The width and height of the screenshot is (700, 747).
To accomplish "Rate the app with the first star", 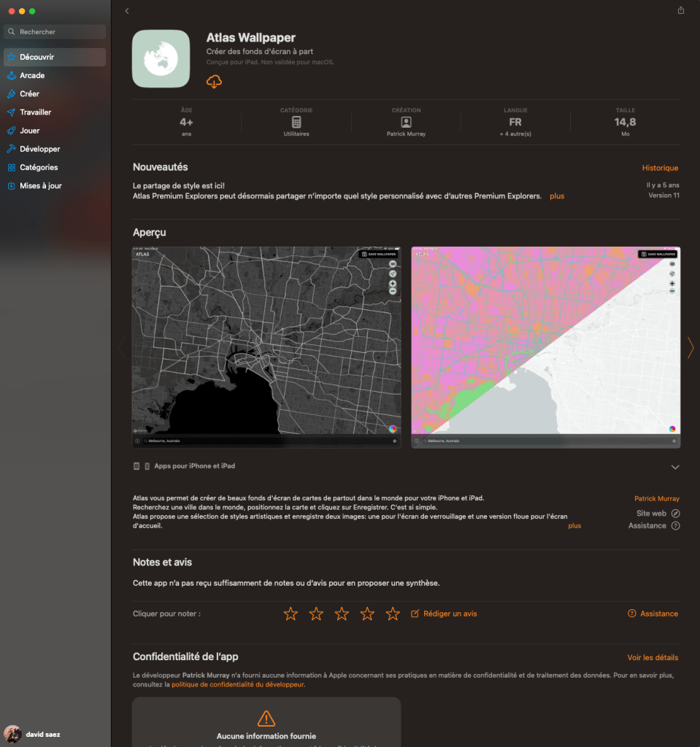I will point(291,614).
